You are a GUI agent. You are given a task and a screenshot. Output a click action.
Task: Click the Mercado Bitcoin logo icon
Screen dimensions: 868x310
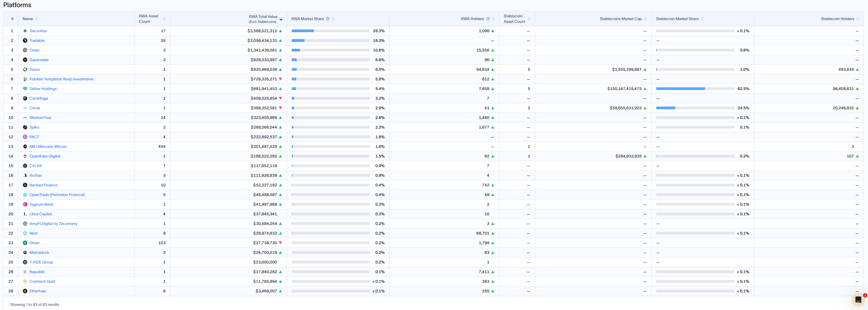25,147
